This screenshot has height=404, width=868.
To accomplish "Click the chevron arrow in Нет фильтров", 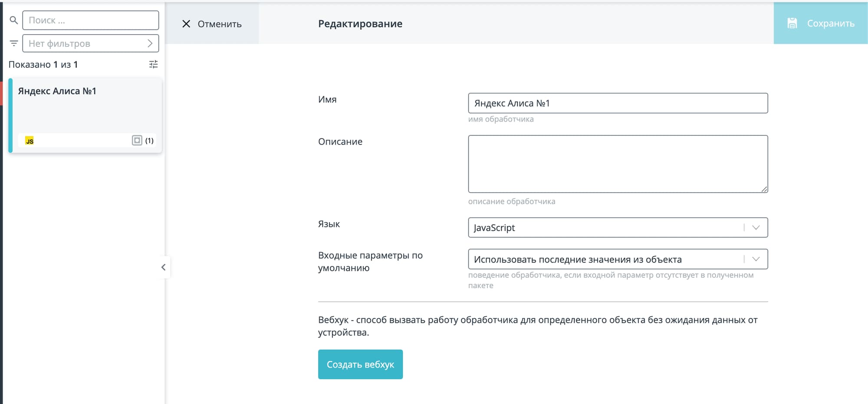I will coord(150,43).
